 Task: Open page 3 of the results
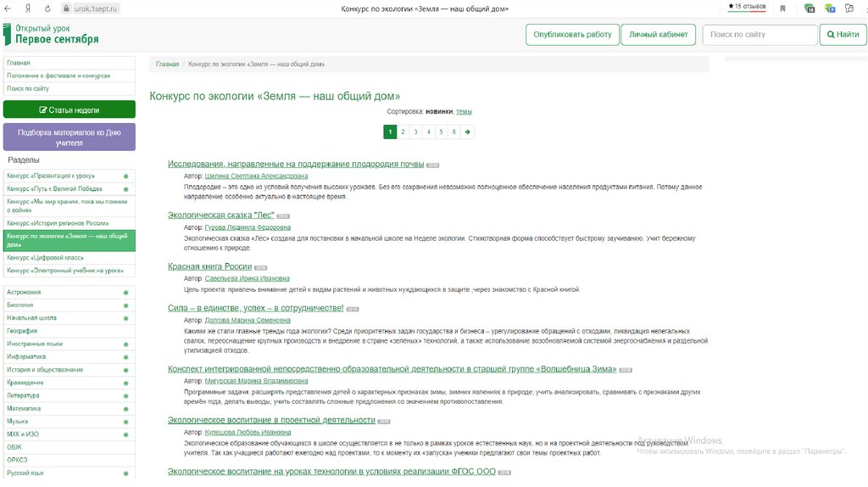[x=415, y=132]
